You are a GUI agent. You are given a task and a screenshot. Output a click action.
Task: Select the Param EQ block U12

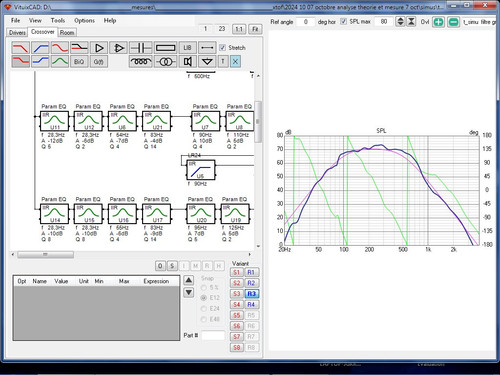[x=89, y=121]
